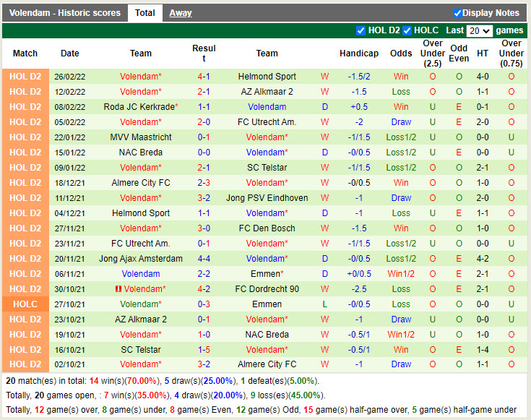Click Emmen in the 06/11/21 row
The width and height of the screenshot is (531, 420).
click(x=265, y=274)
